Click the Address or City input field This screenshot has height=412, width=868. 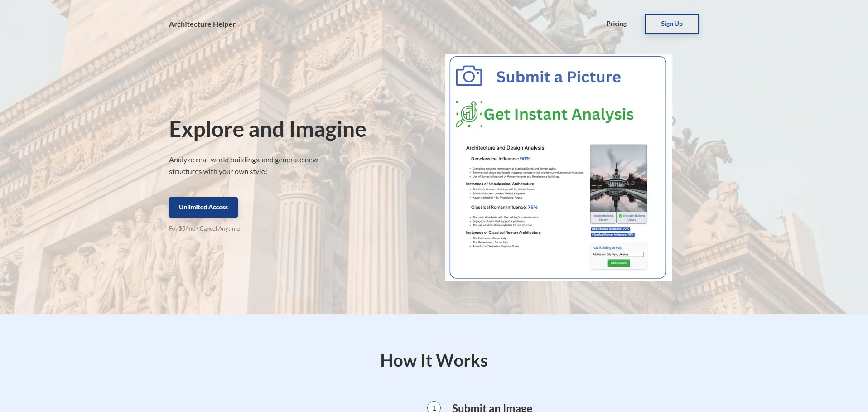(627, 254)
